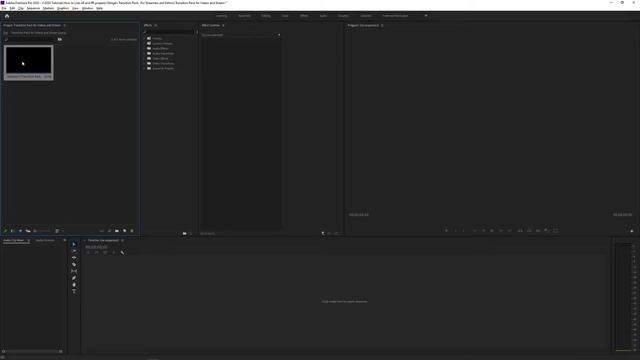Step forward one frame in Program monitor
This screenshot has width=640, height=360.
click(x=501, y=231)
